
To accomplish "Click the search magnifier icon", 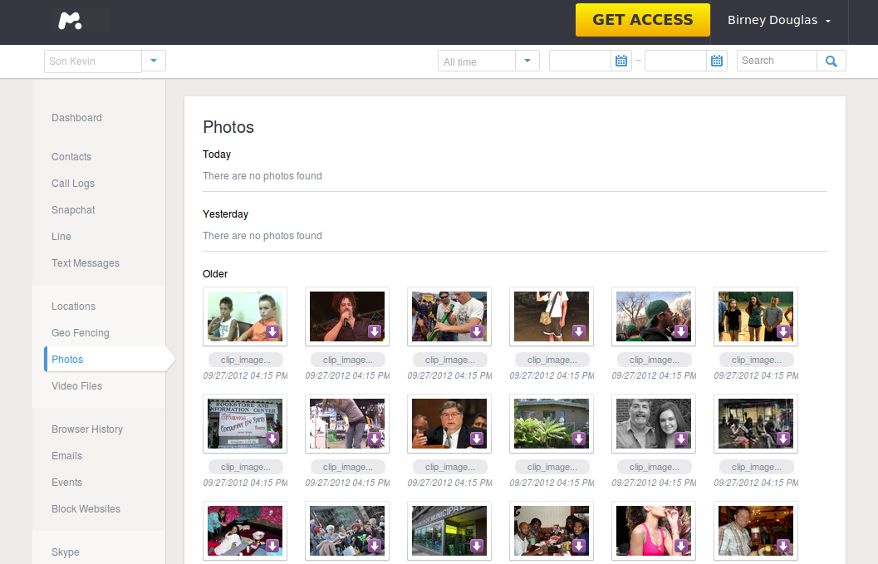I will (x=831, y=61).
